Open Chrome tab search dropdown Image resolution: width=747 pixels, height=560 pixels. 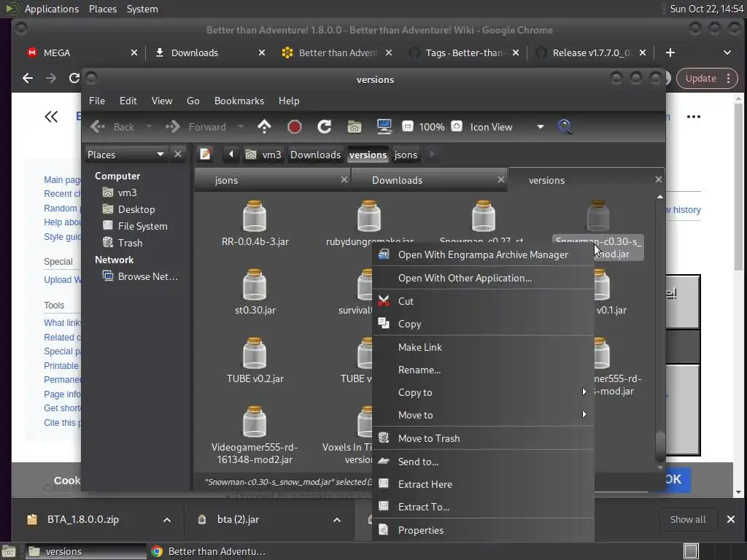point(727,52)
